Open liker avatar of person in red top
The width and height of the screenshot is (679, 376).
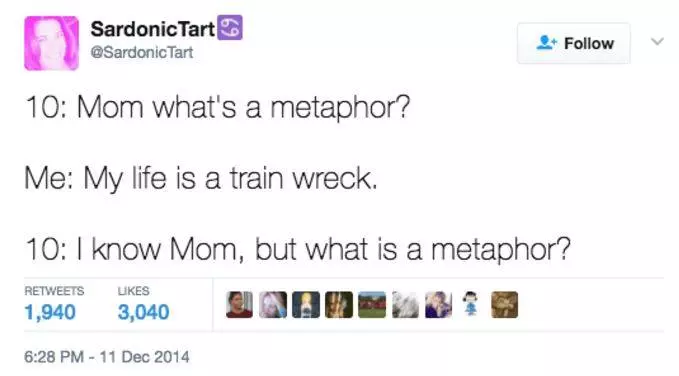[x=239, y=305]
